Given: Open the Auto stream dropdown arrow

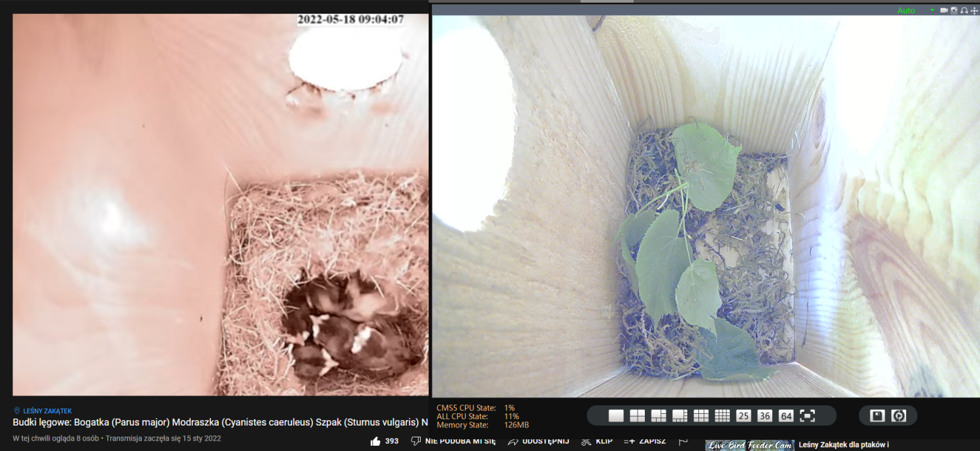Looking at the screenshot, I should [x=932, y=10].
